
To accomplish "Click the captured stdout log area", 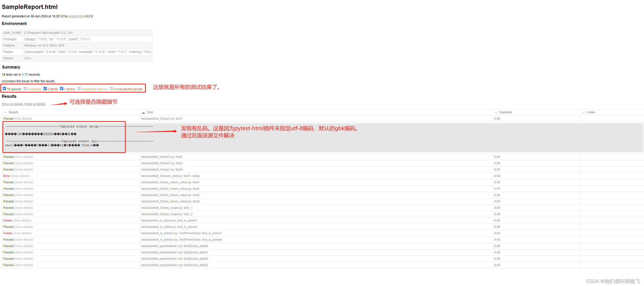I will coord(64,137).
